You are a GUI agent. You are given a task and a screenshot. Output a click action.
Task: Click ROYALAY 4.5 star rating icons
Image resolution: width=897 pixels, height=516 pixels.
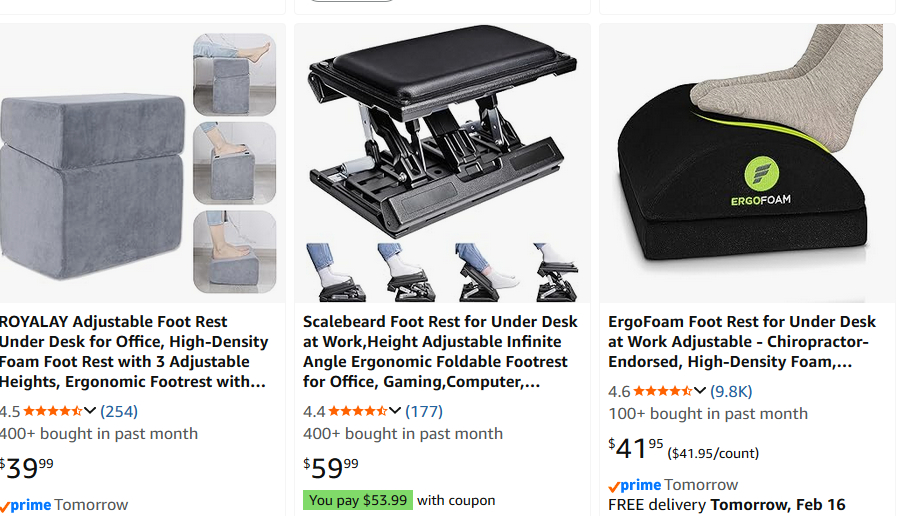(x=52, y=411)
